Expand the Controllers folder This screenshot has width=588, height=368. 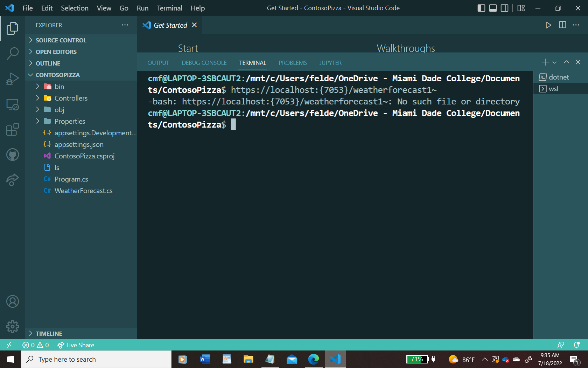coord(81,98)
